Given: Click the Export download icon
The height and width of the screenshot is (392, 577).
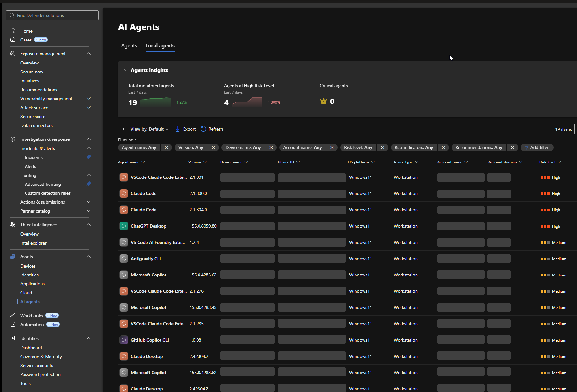Looking at the screenshot, I should (178, 129).
